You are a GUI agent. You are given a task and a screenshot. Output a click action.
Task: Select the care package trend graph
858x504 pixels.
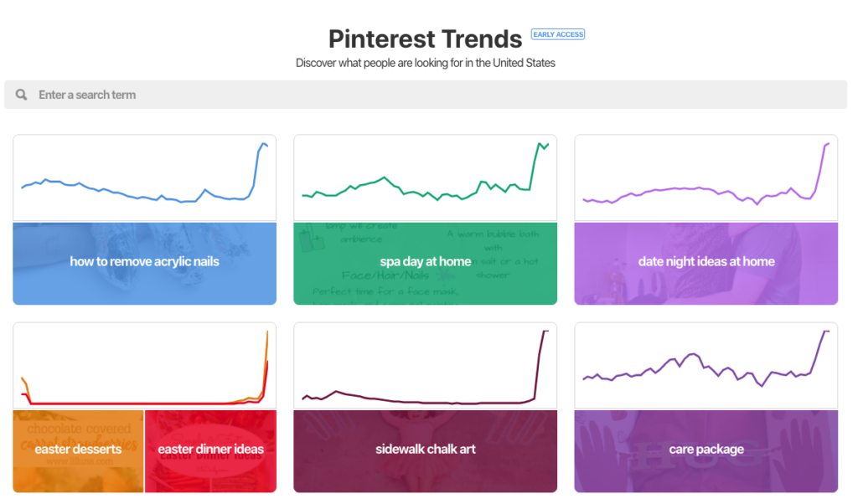coord(706,364)
